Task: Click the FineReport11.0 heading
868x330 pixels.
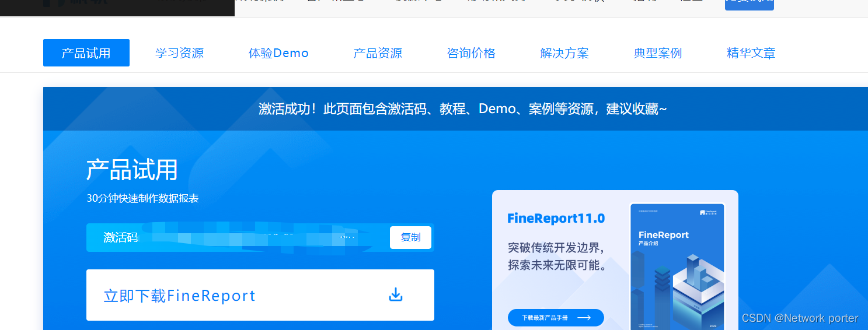Action: click(x=556, y=219)
